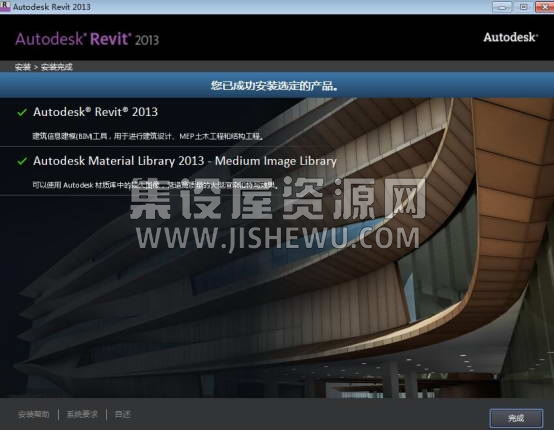Viewport: 554px width, 431px height.
Task: Click the Revit icon in the title bar
Action: coord(5,6)
